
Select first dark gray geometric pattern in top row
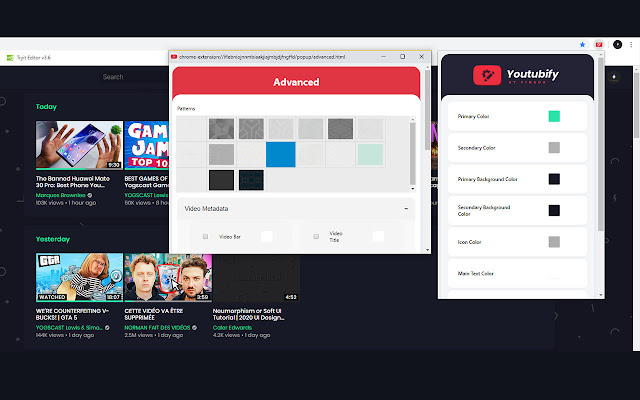(221, 129)
